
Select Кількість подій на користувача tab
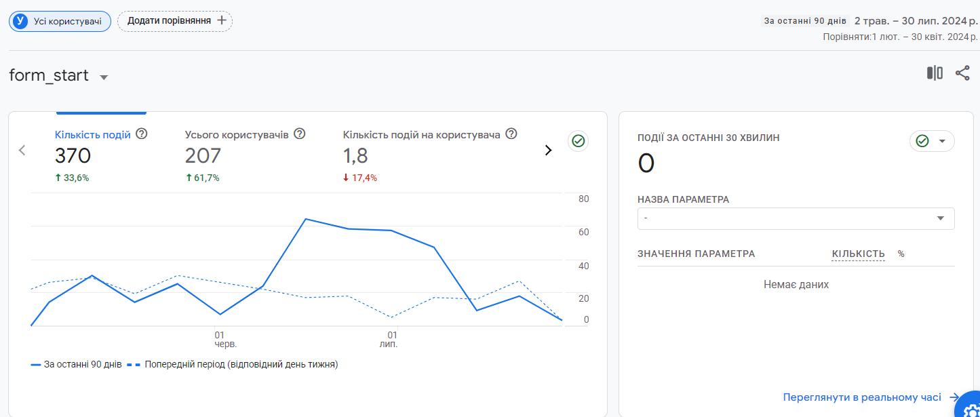[x=421, y=135]
